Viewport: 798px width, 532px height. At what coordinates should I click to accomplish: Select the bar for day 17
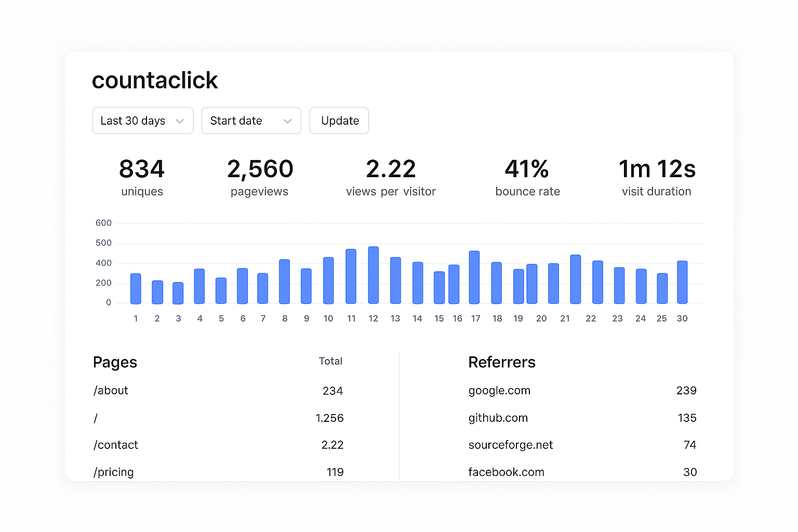coord(474,277)
